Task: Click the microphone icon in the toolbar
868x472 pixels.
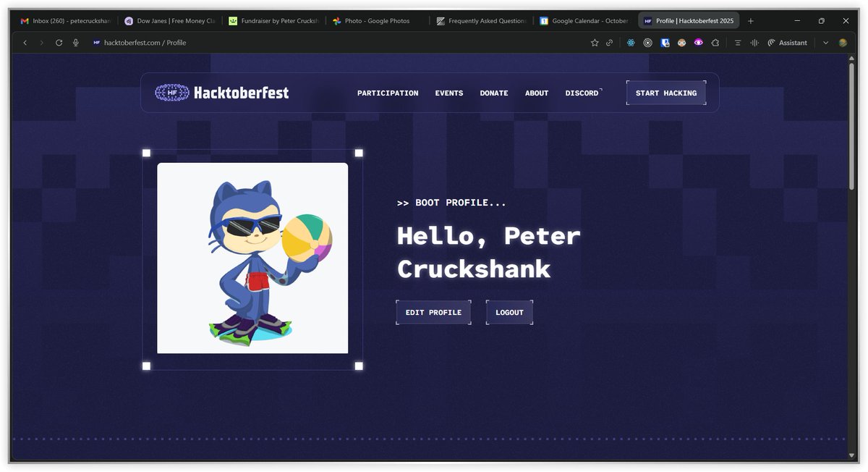Action: click(75, 43)
